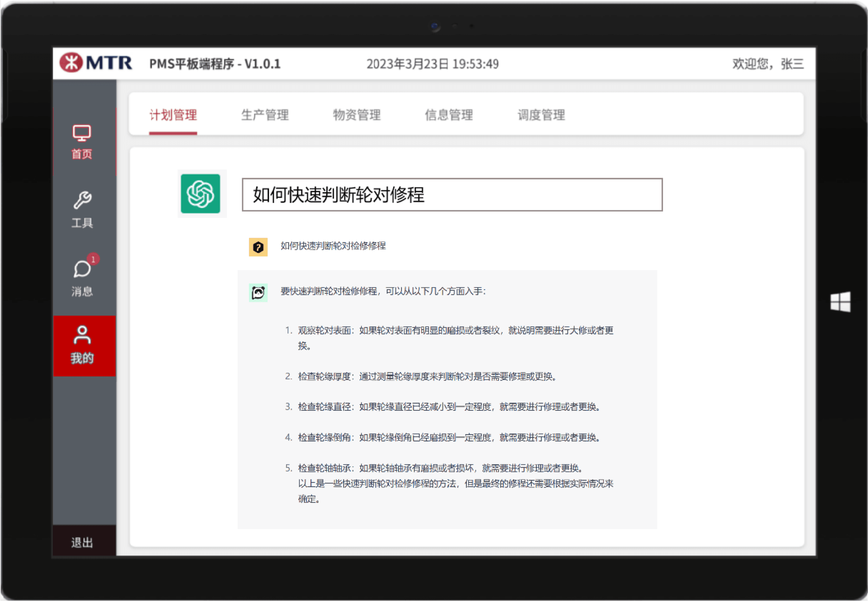The height and width of the screenshot is (601, 868).
Task: Select the active 计划管理 tab
Action: pyautogui.click(x=173, y=115)
